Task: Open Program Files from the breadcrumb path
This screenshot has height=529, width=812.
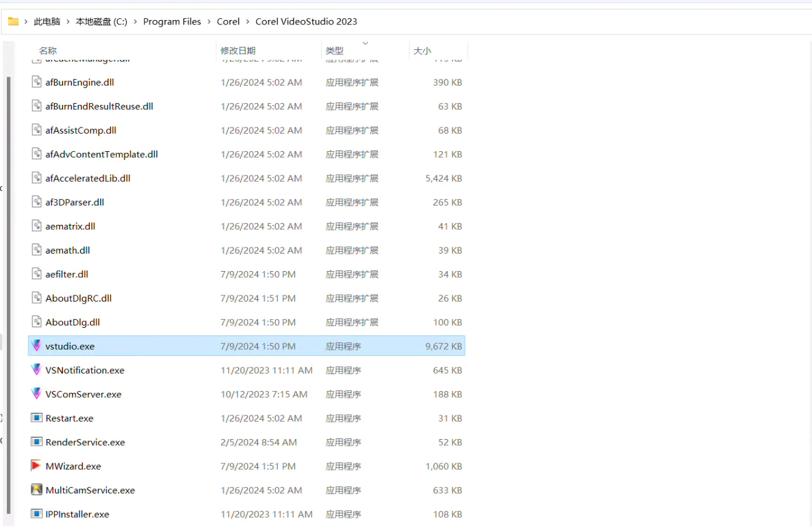Action: tap(172, 21)
